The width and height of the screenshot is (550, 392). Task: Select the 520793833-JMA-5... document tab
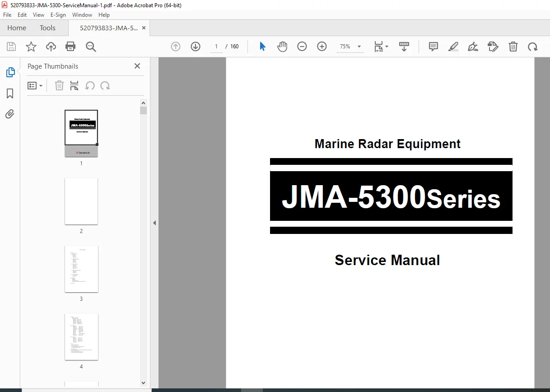pos(109,28)
